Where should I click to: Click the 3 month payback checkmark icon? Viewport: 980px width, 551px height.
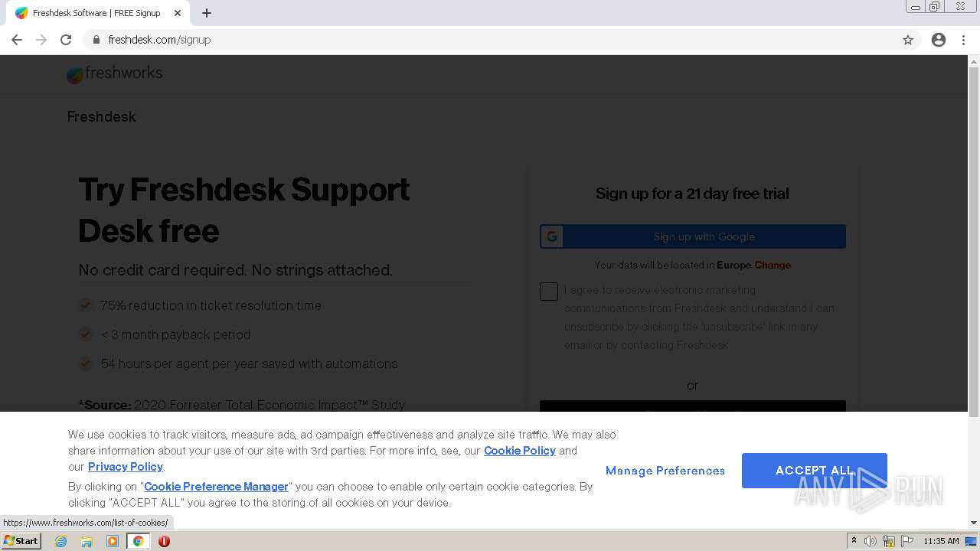pos(86,334)
